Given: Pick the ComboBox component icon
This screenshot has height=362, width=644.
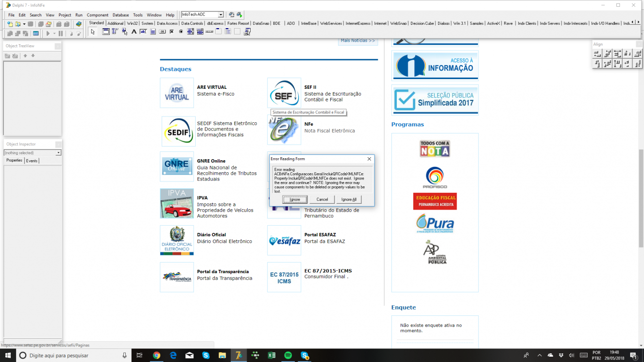Looking at the screenshot, I should click(x=200, y=32).
